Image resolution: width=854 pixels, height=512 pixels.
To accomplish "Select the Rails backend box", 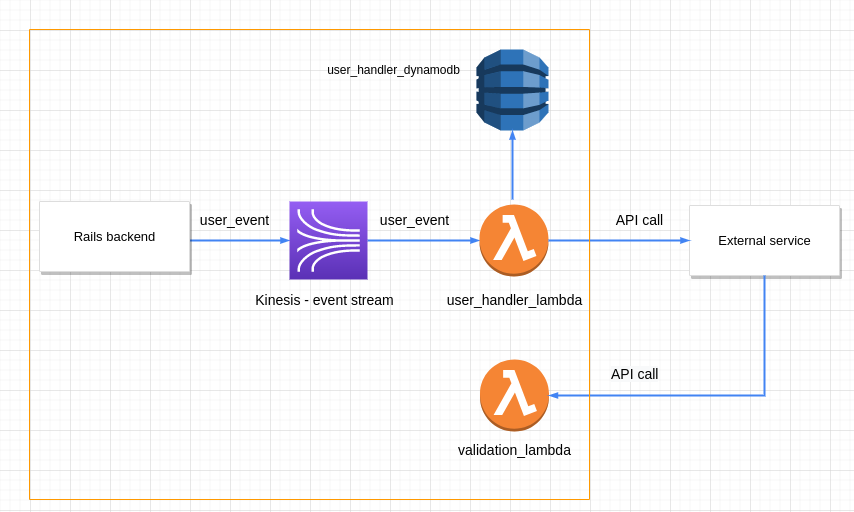I will (x=114, y=236).
